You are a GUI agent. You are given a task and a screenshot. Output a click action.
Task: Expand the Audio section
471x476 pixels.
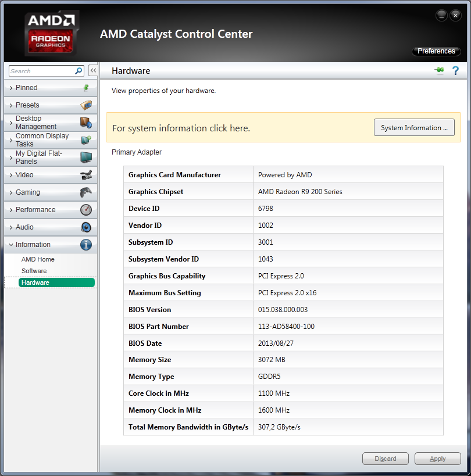click(x=51, y=227)
